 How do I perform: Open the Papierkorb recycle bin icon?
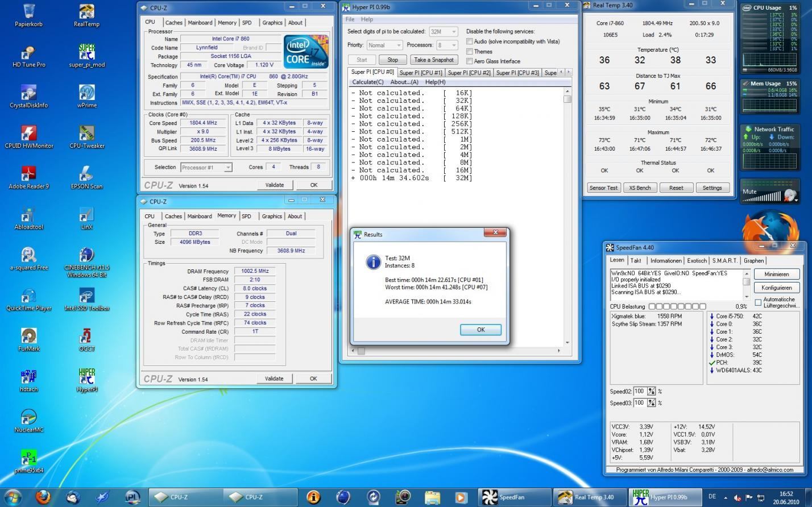tap(28, 15)
